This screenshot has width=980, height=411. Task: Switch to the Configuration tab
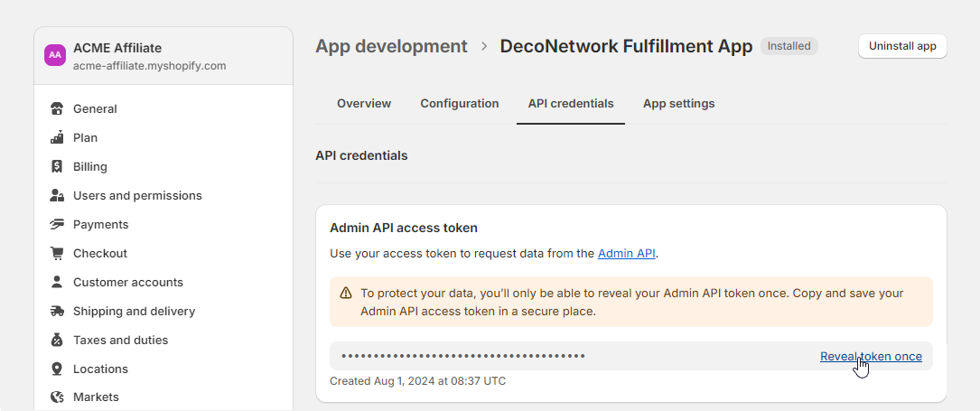tap(459, 104)
